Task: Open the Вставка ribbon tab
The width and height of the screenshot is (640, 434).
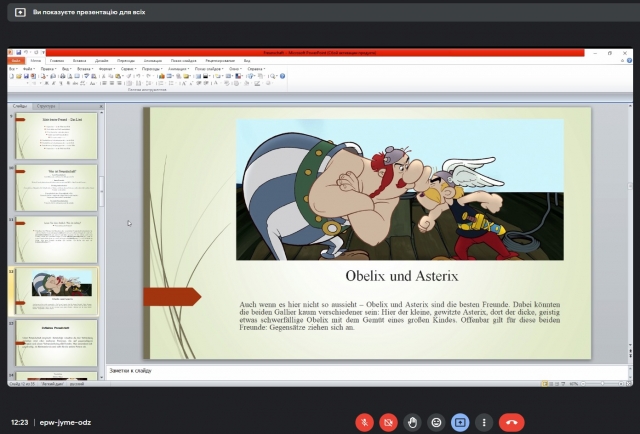Action: click(x=80, y=61)
